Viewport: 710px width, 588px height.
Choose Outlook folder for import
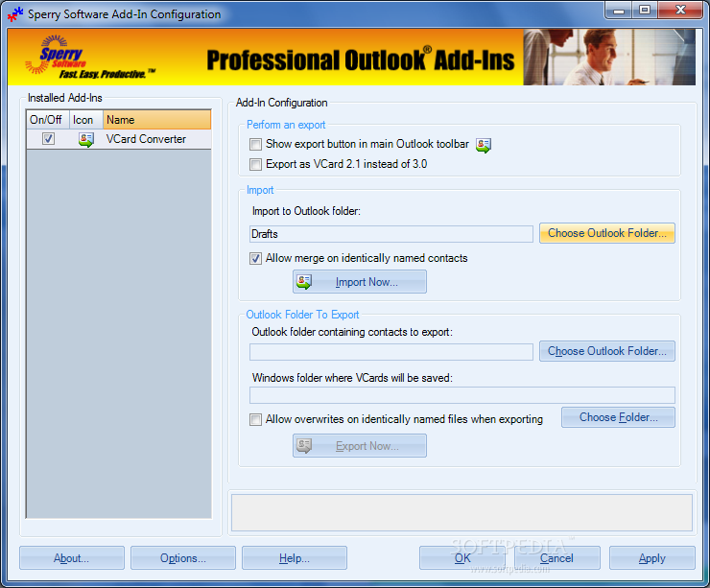pyautogui.click(x=606, y=233)
